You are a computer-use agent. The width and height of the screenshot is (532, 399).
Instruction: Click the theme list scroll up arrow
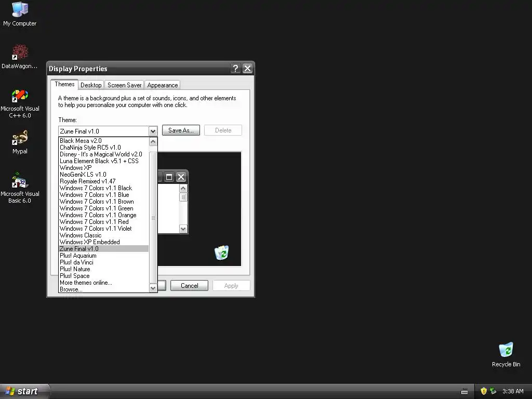point(153,141)
